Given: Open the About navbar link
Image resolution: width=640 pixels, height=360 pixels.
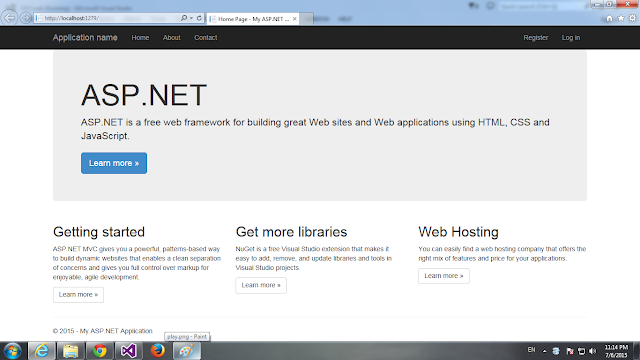Looking at the screenshot, I should click(x=171, y=38).
